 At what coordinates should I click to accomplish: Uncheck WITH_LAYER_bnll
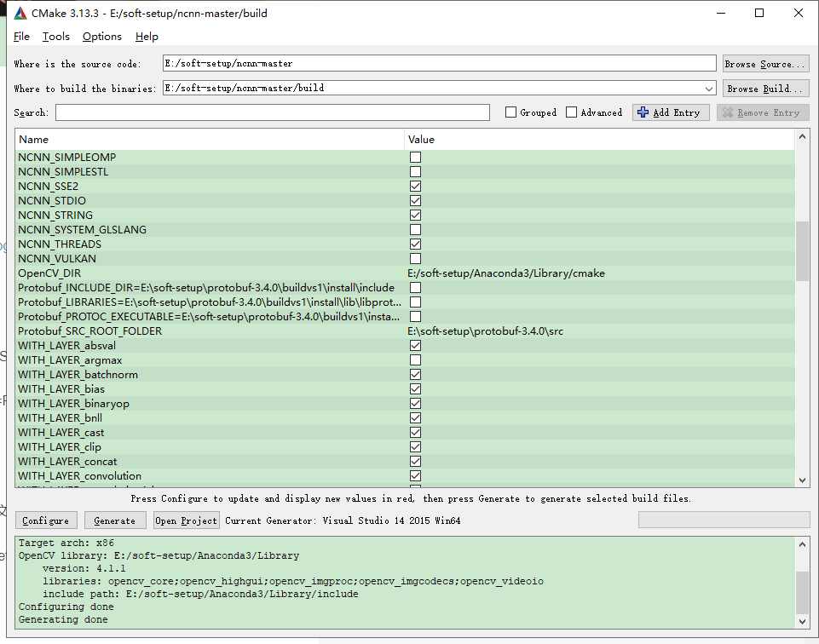(x=415, y=418)
